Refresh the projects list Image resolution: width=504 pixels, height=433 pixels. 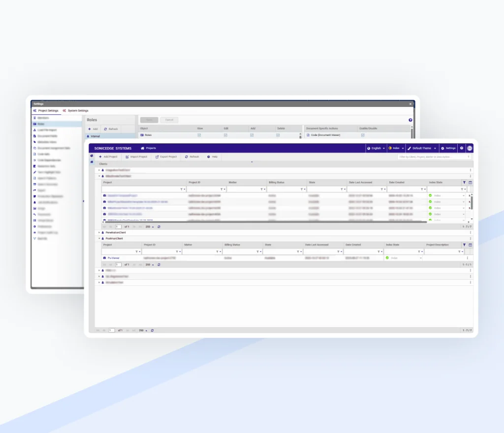192,157
